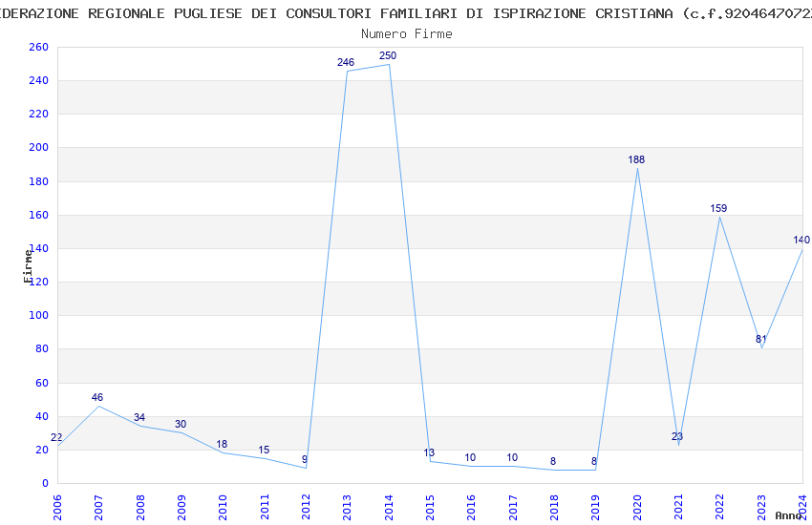This screenshot has height=525, width=812.
Task: Click the Numero Firme chart subtitle
Action: point(407,33)
